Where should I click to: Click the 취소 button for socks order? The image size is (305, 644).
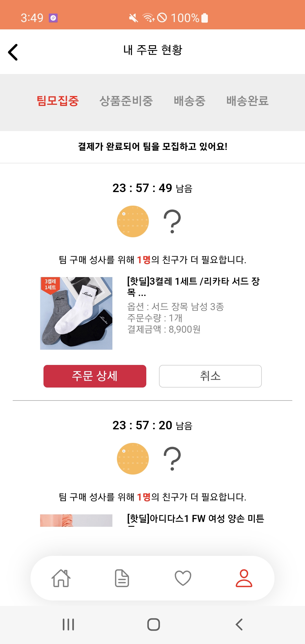[x=210, y=376]
